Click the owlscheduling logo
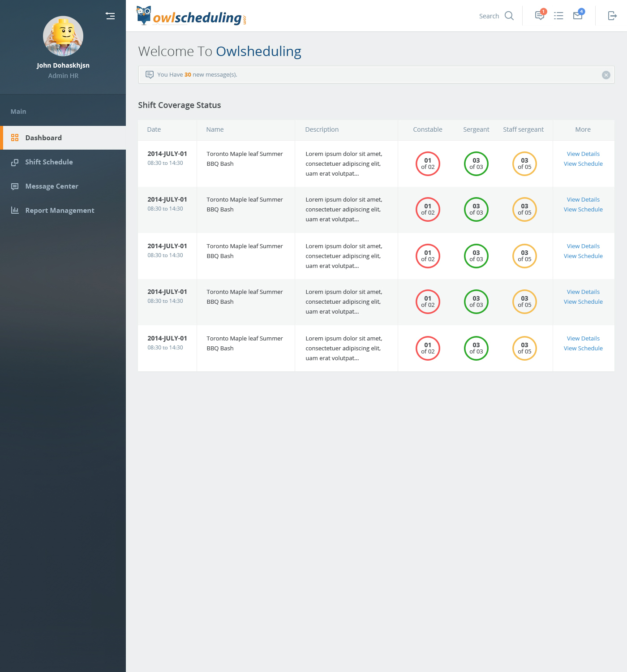 click(191, 16)
